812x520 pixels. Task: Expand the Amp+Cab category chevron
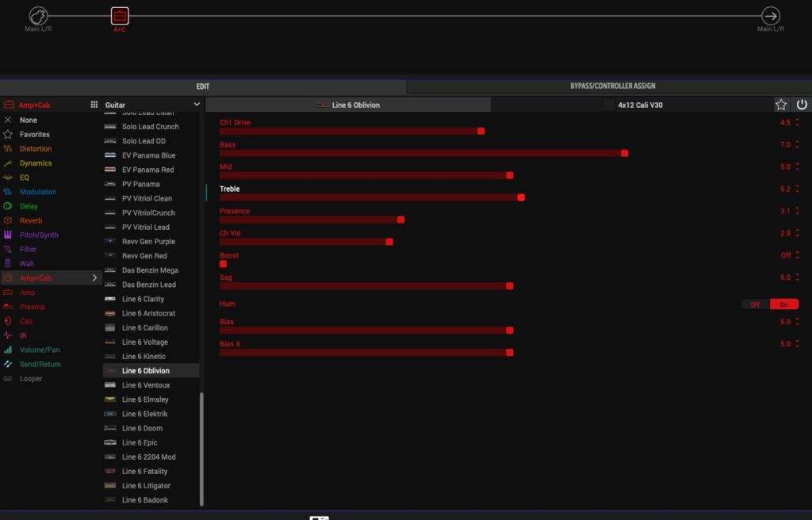[x=95, y=278]
